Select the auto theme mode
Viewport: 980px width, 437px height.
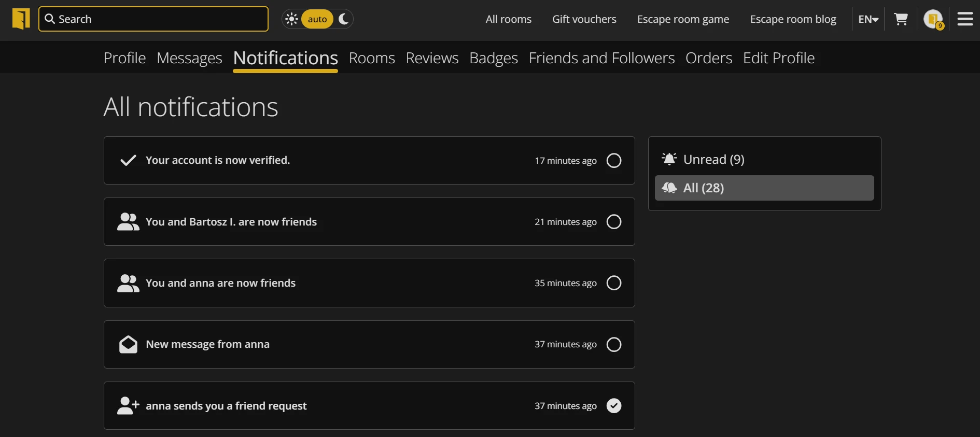point(317,19)
